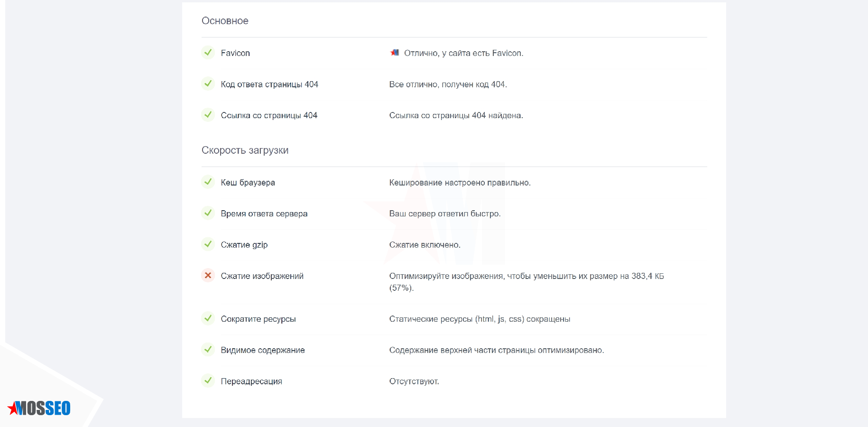The width and height of the screenshot is (868, 427).
Task: Click text Сжатие включено
Action: [425, 245]
